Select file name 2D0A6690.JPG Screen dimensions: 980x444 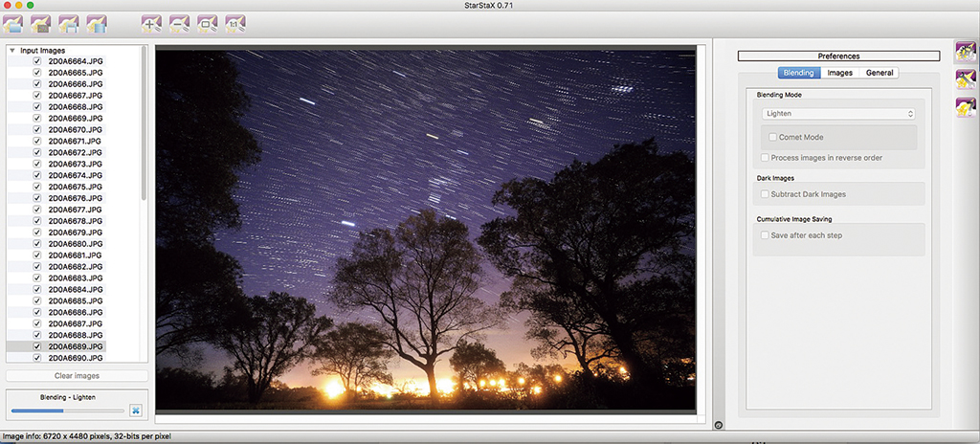pyautogui.click(x=76, y=358)
